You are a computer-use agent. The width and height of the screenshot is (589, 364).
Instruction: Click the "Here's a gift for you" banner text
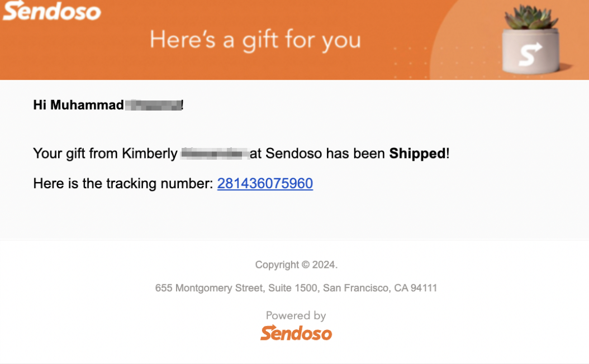point(255,40)
